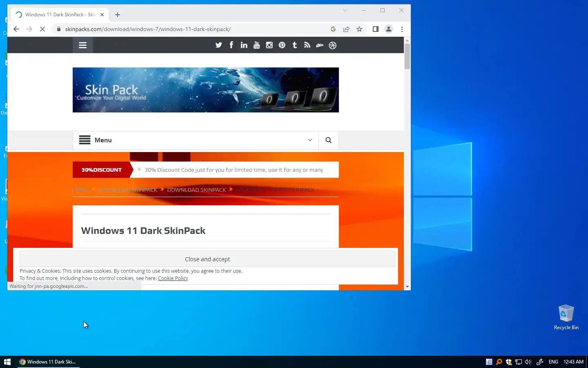Open the LinkedIn social link icon
This screenshot has width=588, height=368.
(244, 45)
